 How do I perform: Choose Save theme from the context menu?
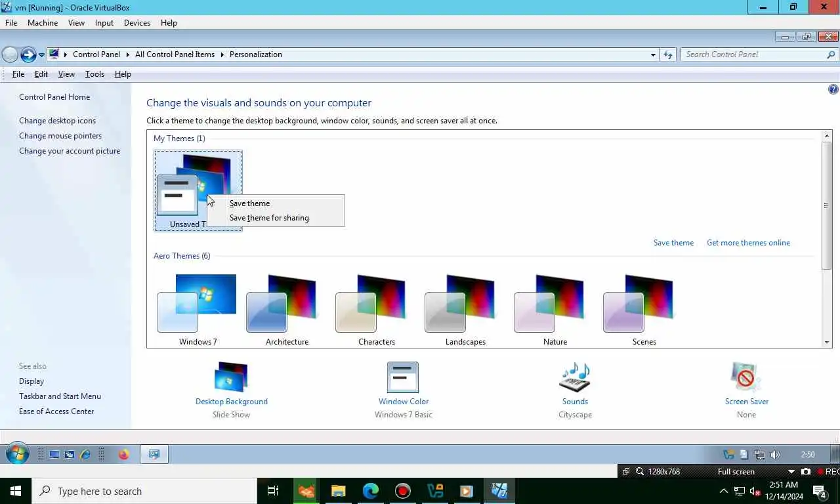(249, 203)
